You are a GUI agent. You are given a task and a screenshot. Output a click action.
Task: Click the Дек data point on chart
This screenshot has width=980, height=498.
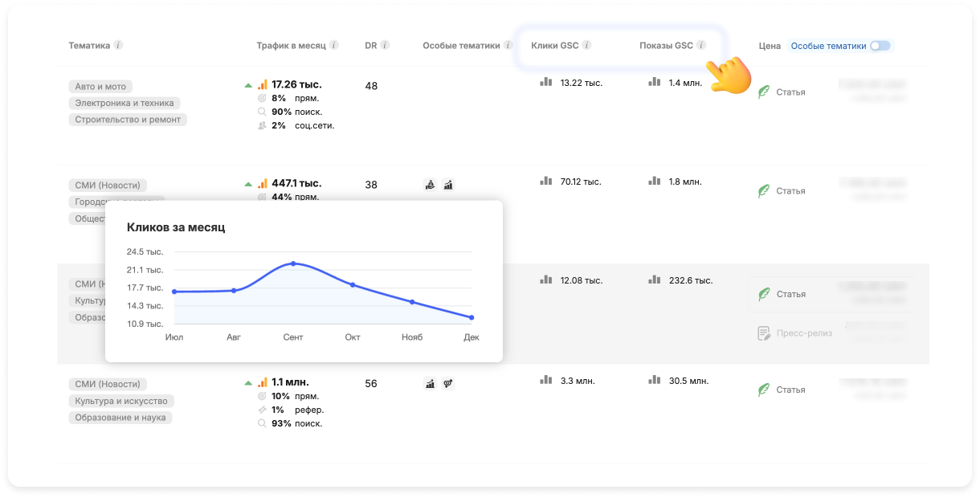(x=472, y=317)
